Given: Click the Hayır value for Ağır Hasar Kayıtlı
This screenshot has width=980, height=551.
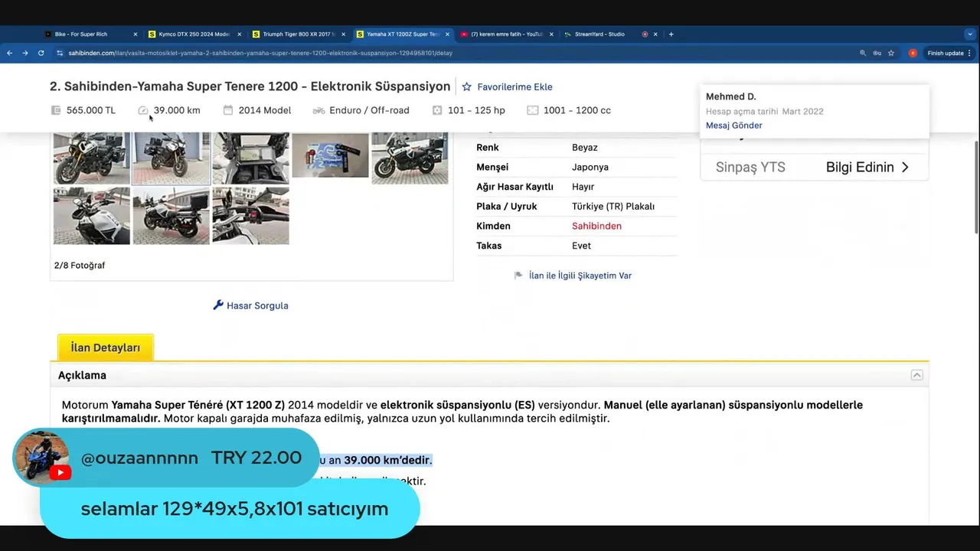Looking at the screenshot, I should pos(583,187).
